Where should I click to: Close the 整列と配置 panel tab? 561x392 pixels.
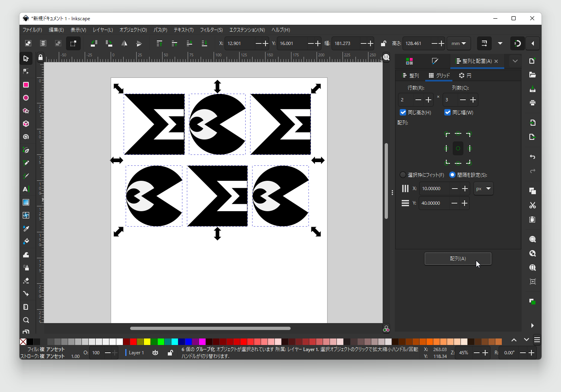[x=496, y=61]
